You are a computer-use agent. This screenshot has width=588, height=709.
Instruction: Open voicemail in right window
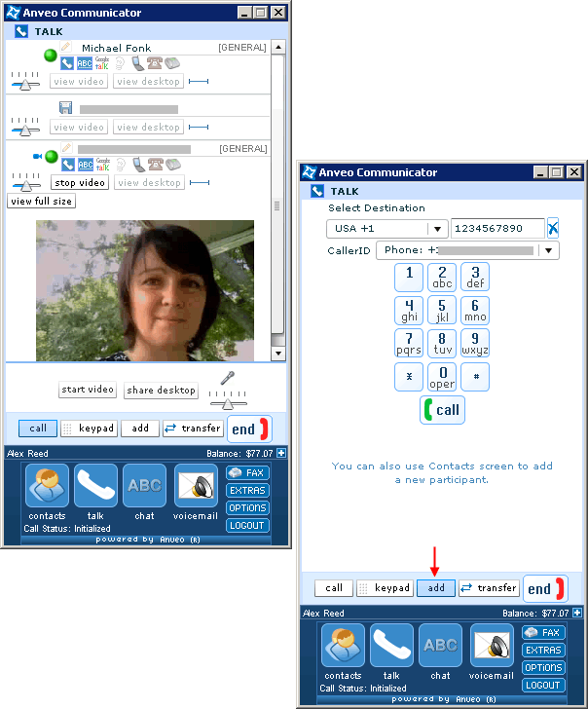click(x=492, y=646)
